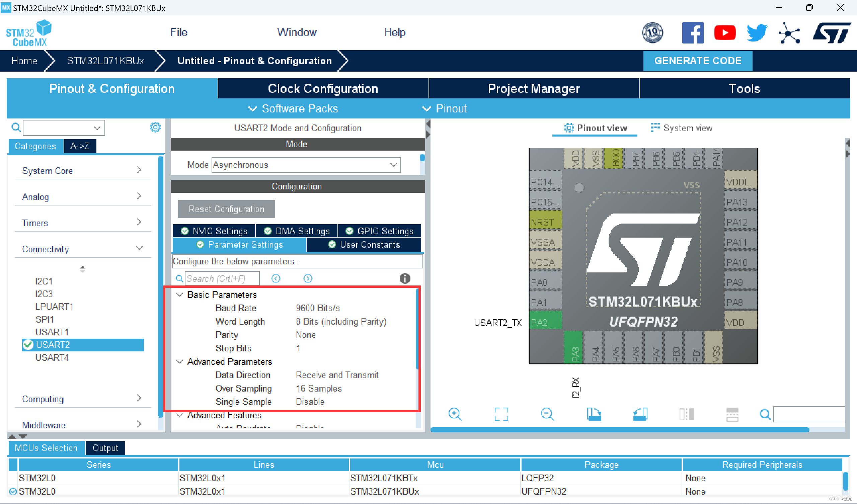Open User Constants tab
This screenshot has width=857, height=504.
364,245
